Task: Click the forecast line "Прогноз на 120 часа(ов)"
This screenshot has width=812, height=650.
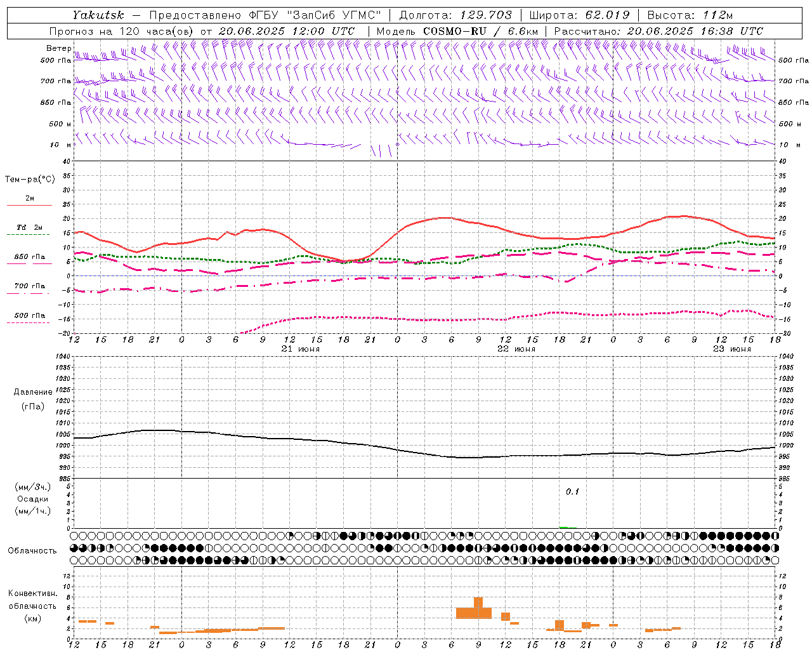Action: click(x=122, y=31)
